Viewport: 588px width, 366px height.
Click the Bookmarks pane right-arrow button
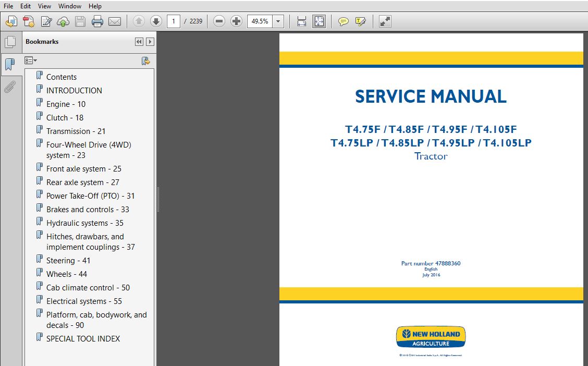150,42
